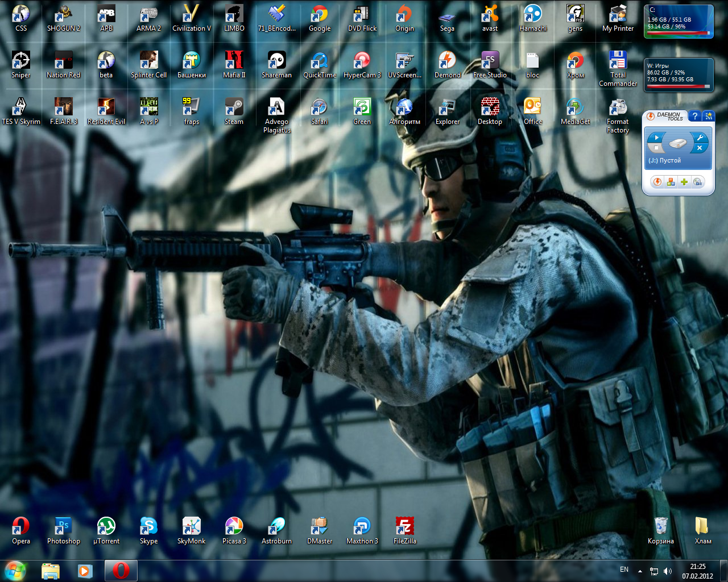Open the Shareman shortcut
Viewport: 728px width, 582px height.
277,65
